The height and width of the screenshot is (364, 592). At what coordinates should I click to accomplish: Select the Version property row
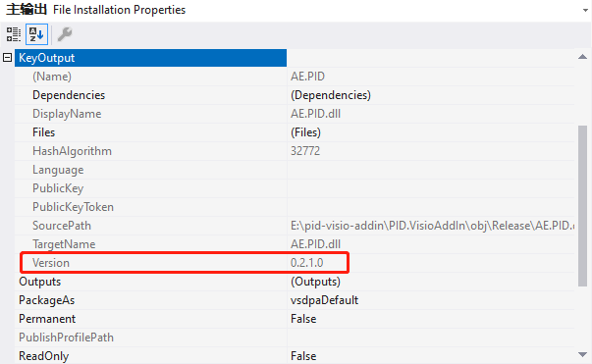(295, 263)
